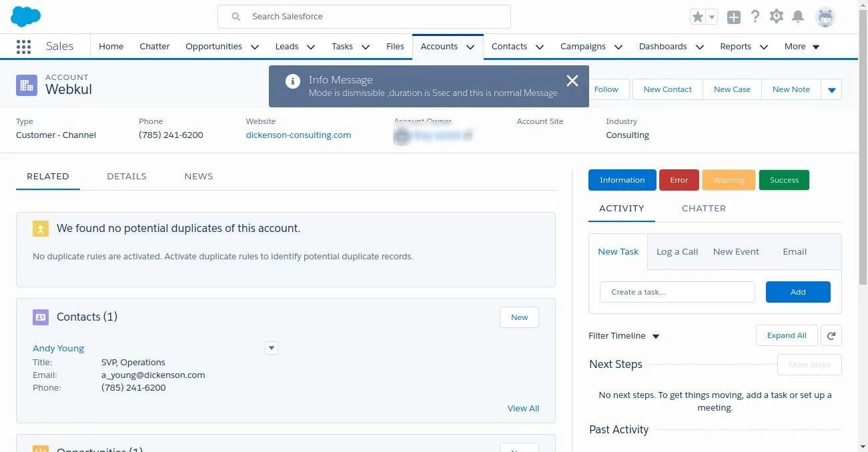This screenshot has height=452, width=868.
Task: Click Add to create the task
Action: [x=798, y=292]
